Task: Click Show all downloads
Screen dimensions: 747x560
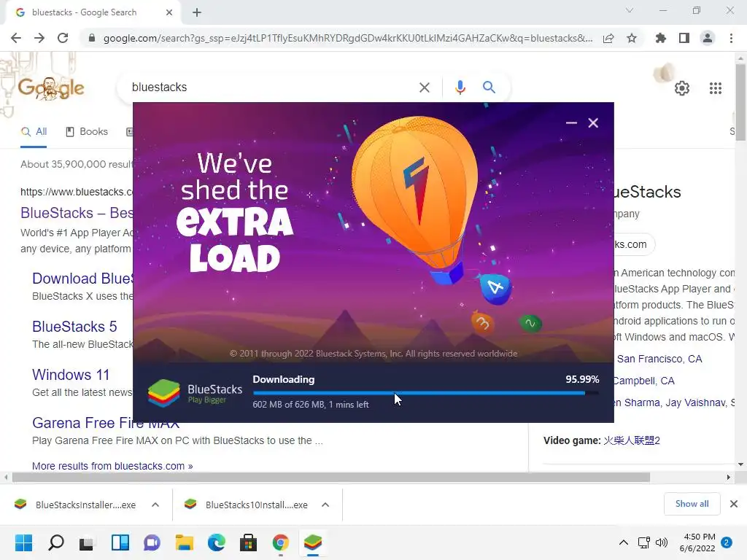Action: [692, 504]
